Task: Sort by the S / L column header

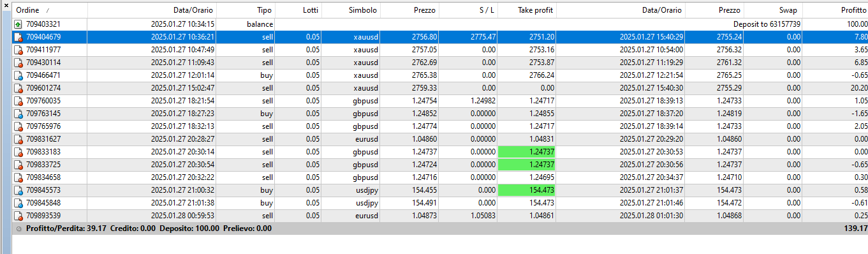Action: pyautogui.click(x=469, y=11)
